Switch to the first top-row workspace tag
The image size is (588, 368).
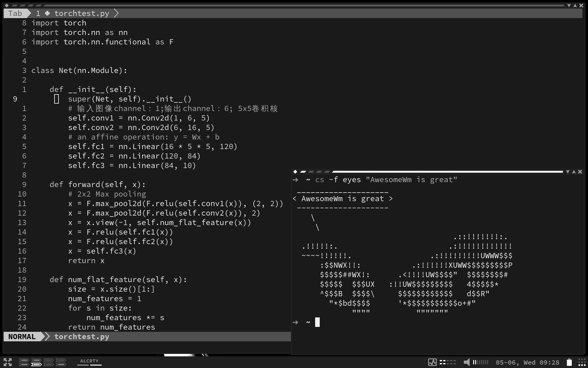click(x=24, y=360)
